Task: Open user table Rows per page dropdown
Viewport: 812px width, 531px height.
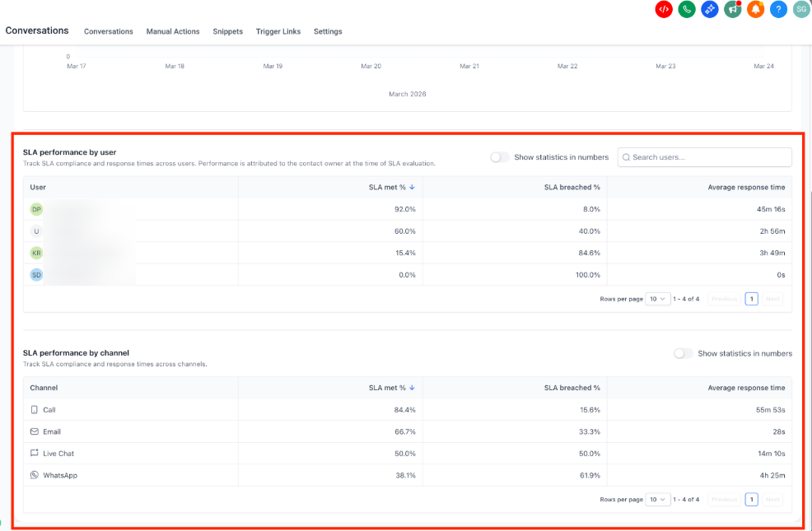Action: pos(658,299)
